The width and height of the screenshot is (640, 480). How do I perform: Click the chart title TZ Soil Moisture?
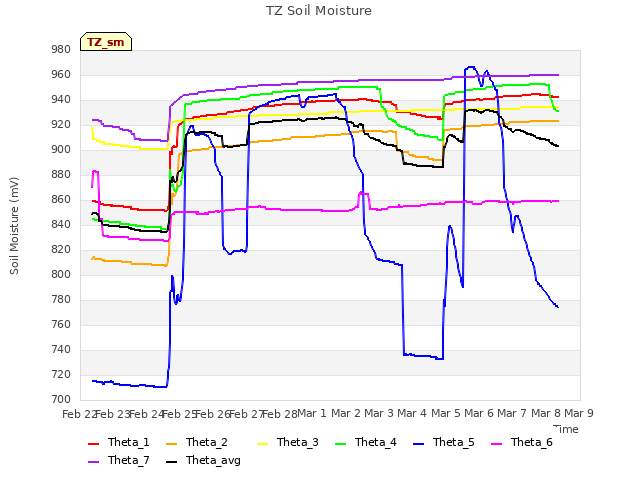(x=319, y=11)
